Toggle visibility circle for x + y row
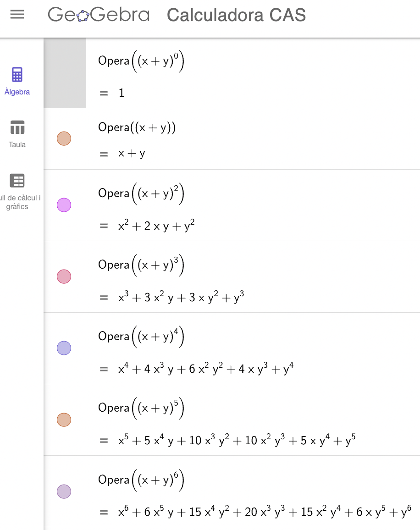 (64, 138)
